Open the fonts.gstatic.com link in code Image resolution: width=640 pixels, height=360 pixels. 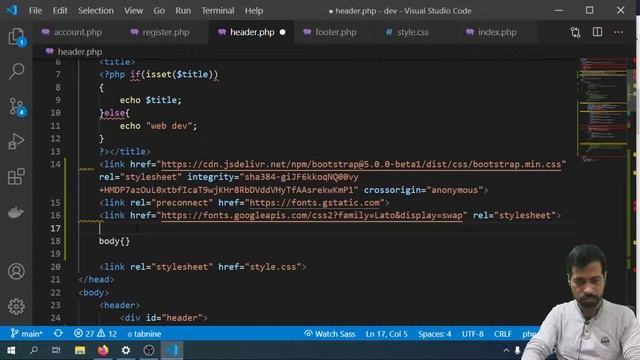pos(315,203)
